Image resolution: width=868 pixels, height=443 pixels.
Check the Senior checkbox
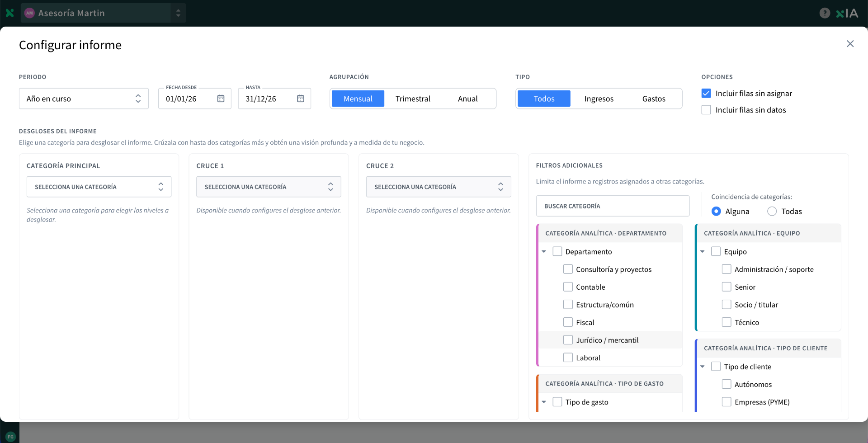(726, 287)
